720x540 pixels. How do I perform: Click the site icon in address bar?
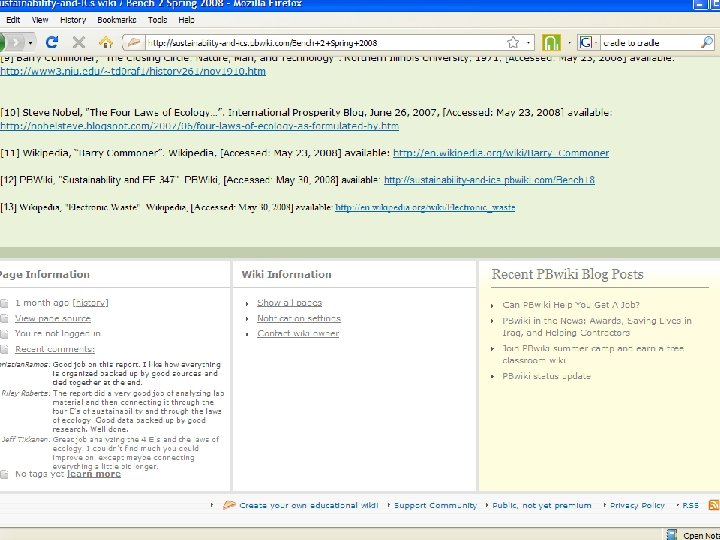pos(134,43)
